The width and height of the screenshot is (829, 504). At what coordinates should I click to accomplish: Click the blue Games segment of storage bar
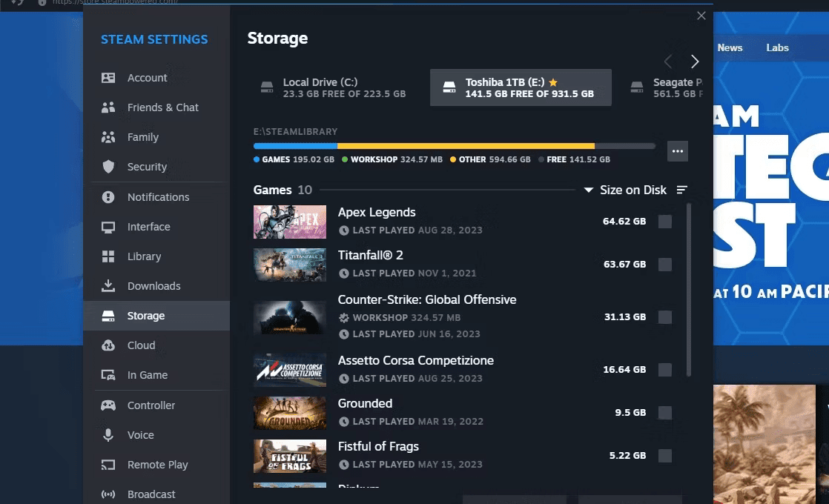pos(296,146)
